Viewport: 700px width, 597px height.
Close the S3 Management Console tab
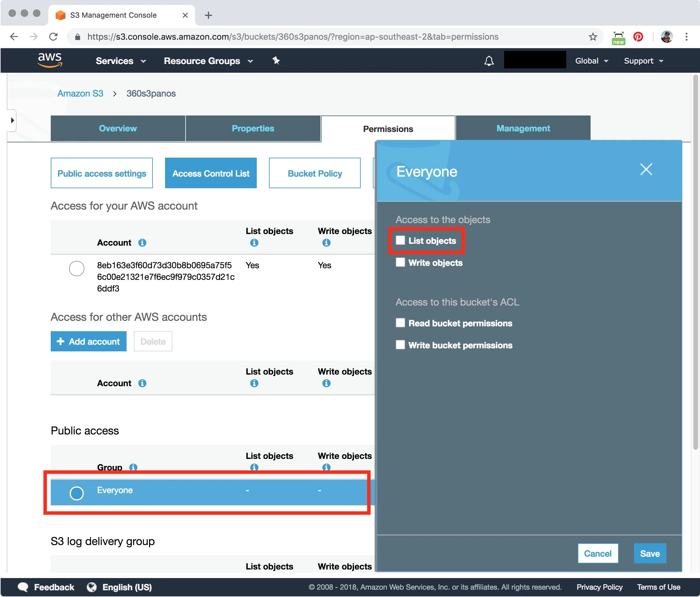tap(185, 15)
